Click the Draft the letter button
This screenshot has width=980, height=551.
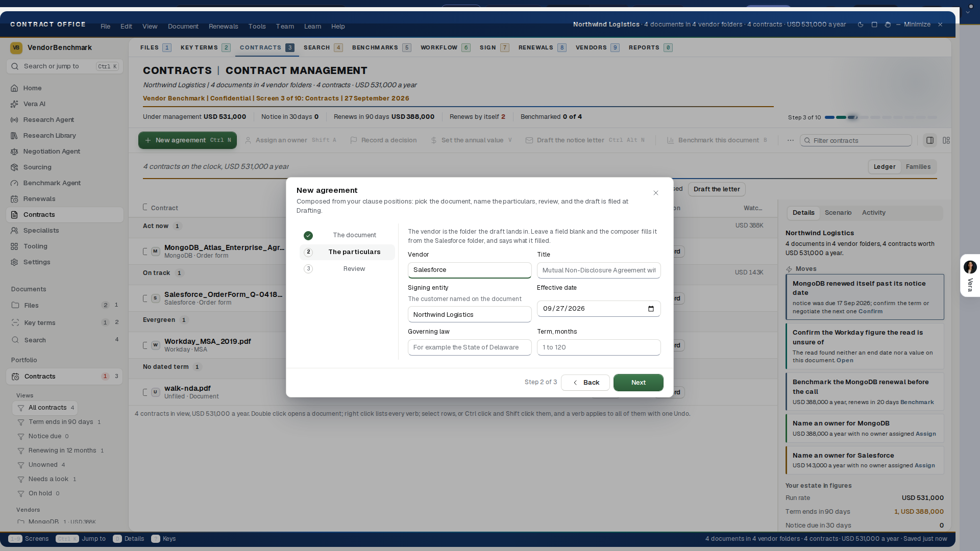(x=717, y=189)
